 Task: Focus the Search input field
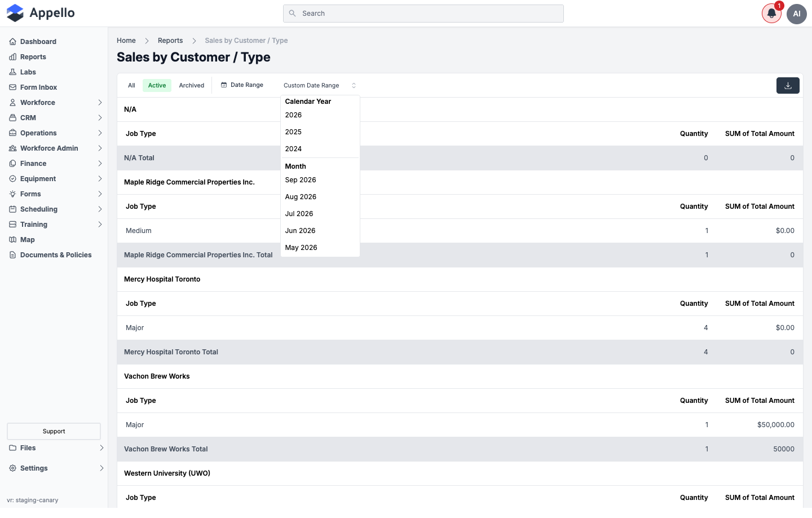pos(423,14)
